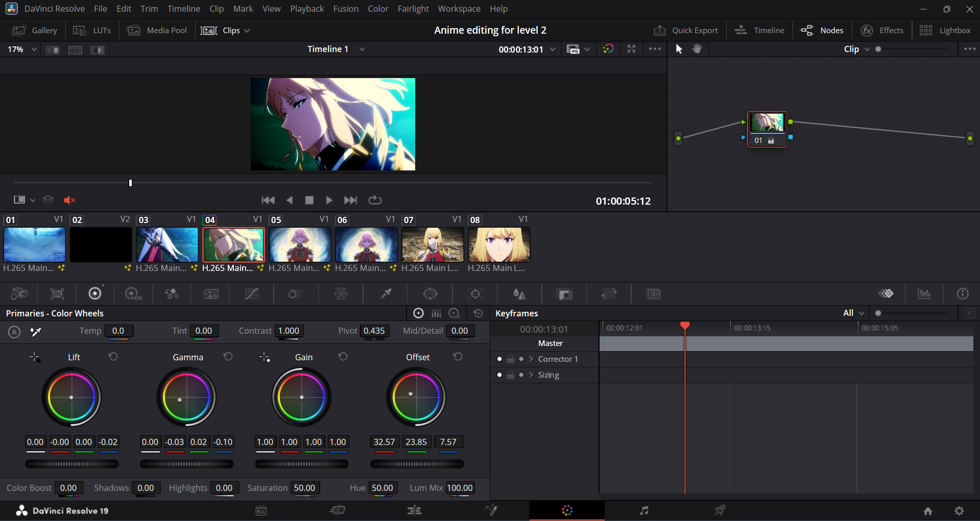Screen dimensions: 980x521
Task: Reset the Lift wheel
Action: 113,357
